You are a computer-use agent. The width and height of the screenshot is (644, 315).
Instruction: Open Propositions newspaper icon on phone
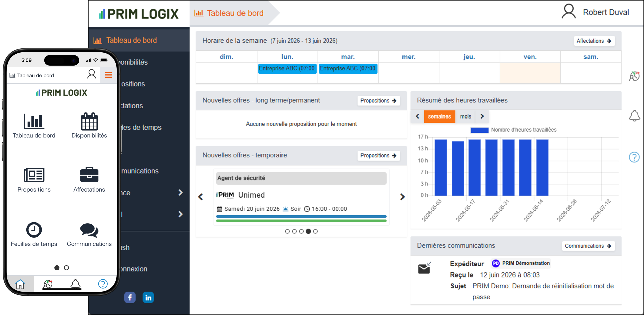pos(34,175)
